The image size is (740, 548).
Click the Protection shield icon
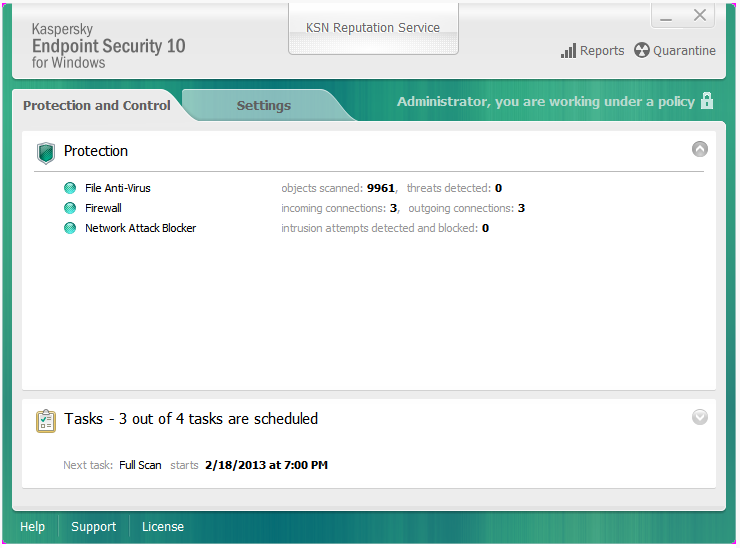[x=46, y=153]
